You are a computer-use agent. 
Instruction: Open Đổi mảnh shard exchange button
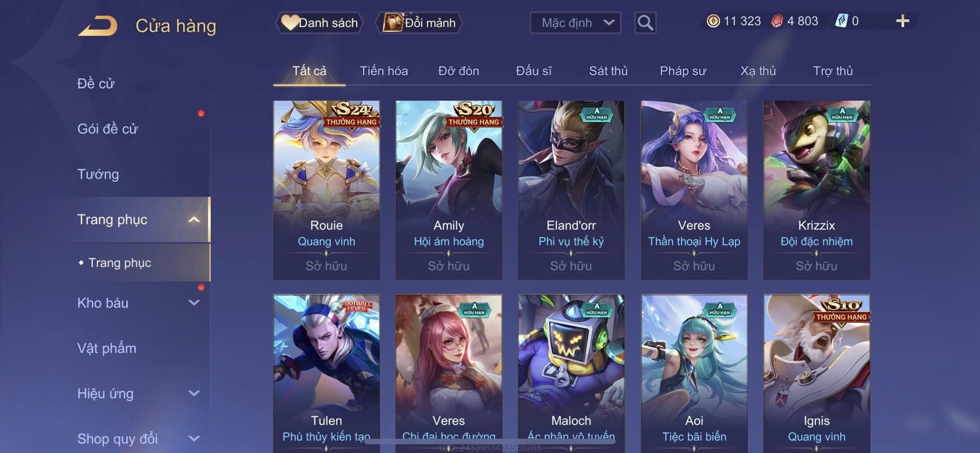click(419, 23)
